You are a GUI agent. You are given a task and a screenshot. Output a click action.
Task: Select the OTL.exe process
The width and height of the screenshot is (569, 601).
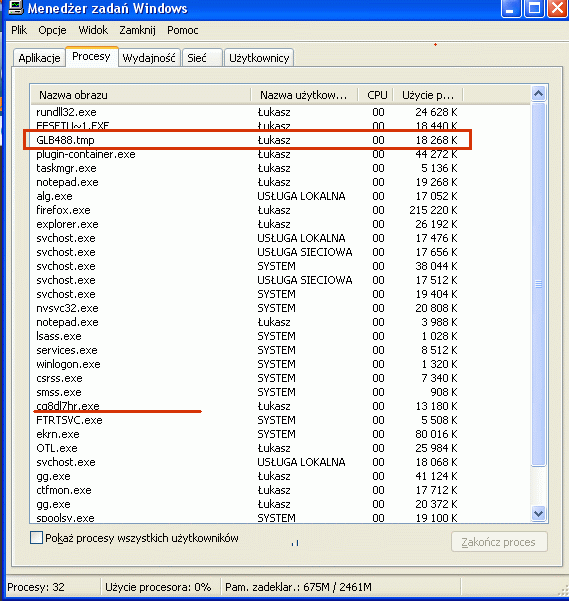pos(246,448)
